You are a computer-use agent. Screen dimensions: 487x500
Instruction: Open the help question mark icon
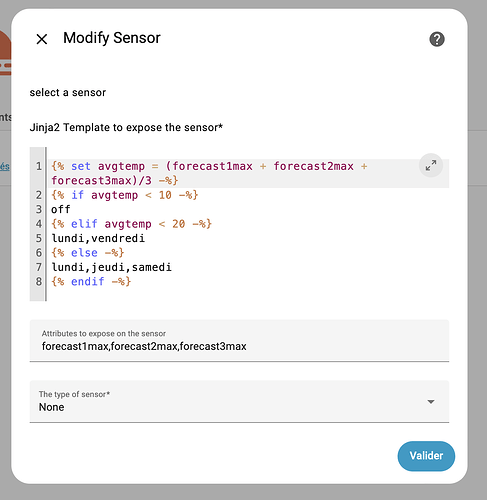(x=437, y=39)
